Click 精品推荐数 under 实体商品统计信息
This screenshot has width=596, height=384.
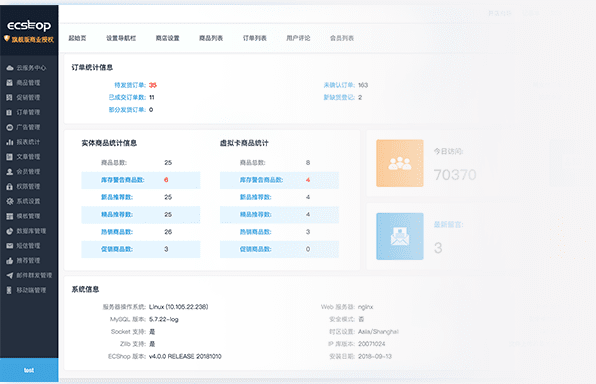point(117,214)
